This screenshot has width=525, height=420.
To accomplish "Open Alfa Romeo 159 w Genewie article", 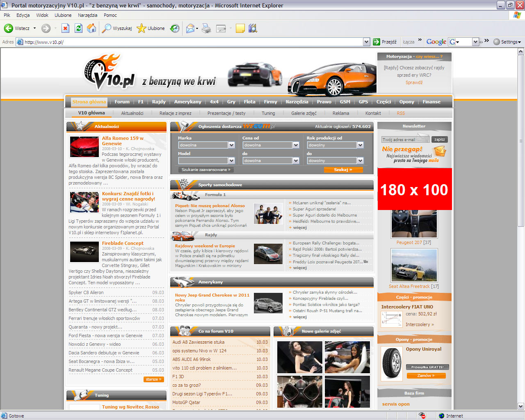I will pyautogui.click(x=123, y=141).
